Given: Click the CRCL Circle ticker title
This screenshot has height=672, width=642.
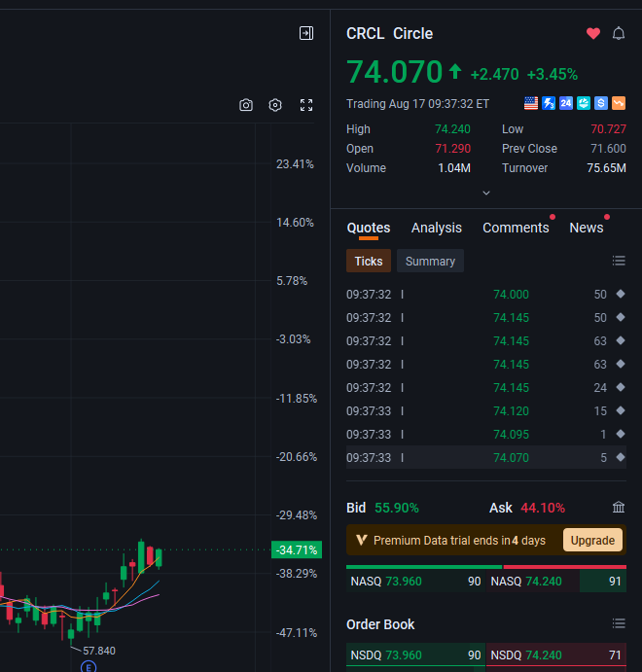Looking at the screenshot, I should click(389, 33).
